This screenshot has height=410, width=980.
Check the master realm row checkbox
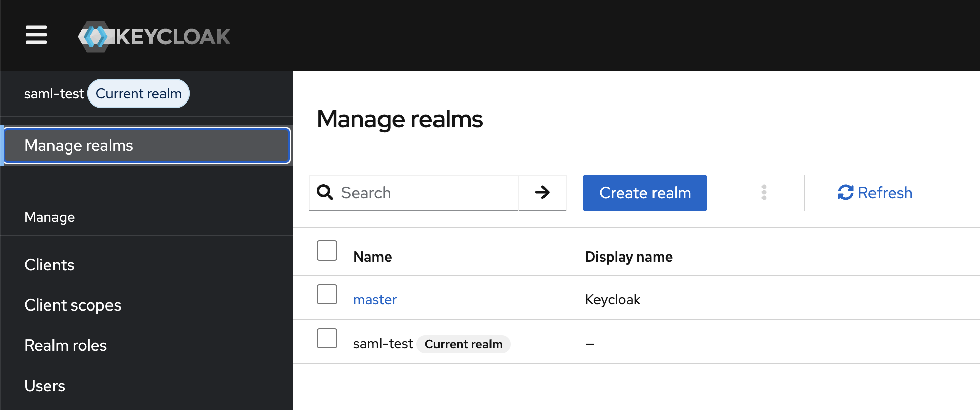pyautogui.click(x=327, y=294)
